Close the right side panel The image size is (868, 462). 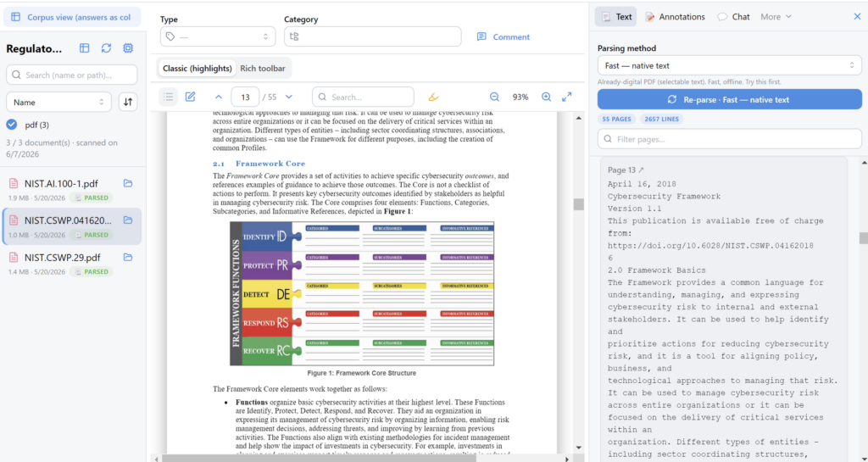[x=857, y=17]
